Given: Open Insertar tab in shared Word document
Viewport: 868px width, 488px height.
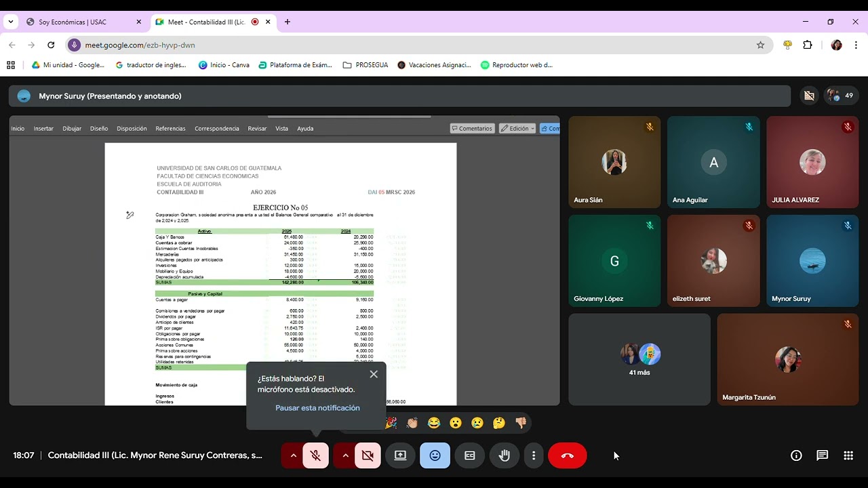Looking at the screenshot, I should pyautogui.click(x=43, y=129).
